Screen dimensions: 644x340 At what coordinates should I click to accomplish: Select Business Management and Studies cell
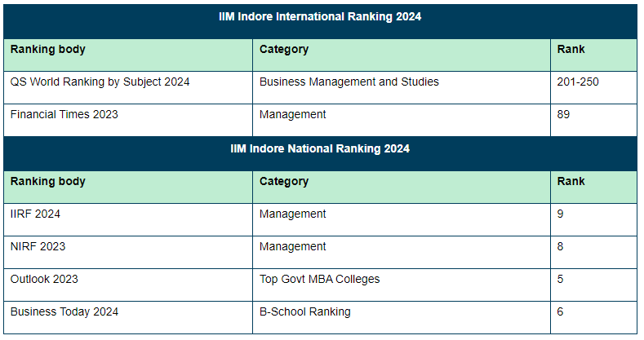(349, 82)
